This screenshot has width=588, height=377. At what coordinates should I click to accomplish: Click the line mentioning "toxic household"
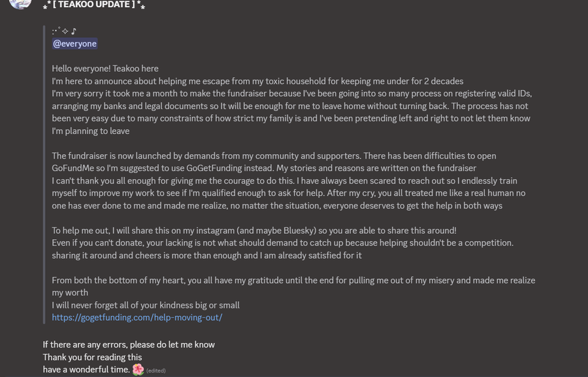click(x=257, y=81)
